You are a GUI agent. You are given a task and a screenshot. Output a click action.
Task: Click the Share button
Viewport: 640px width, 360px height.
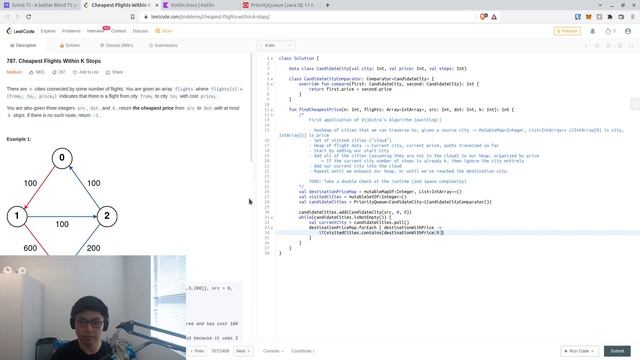[x=114, y=72]
